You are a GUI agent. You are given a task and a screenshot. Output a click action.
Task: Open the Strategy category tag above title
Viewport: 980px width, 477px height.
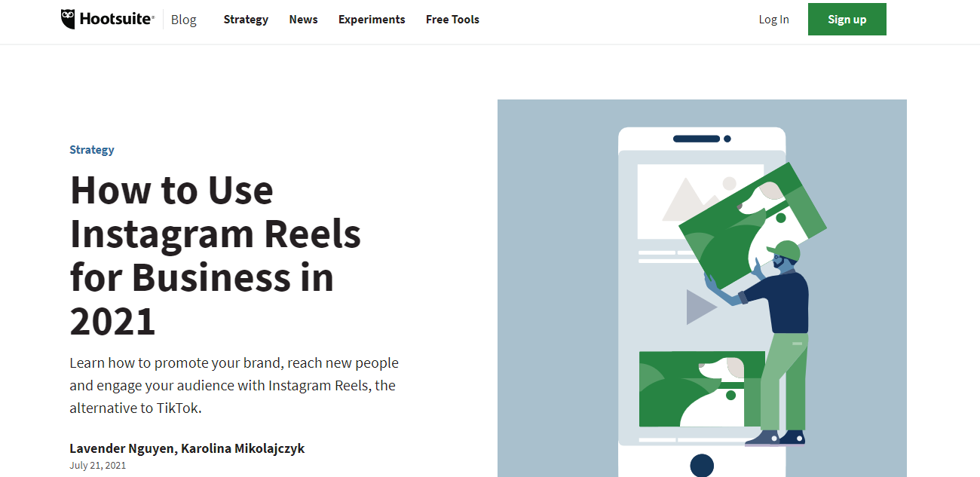pos(92,149)
